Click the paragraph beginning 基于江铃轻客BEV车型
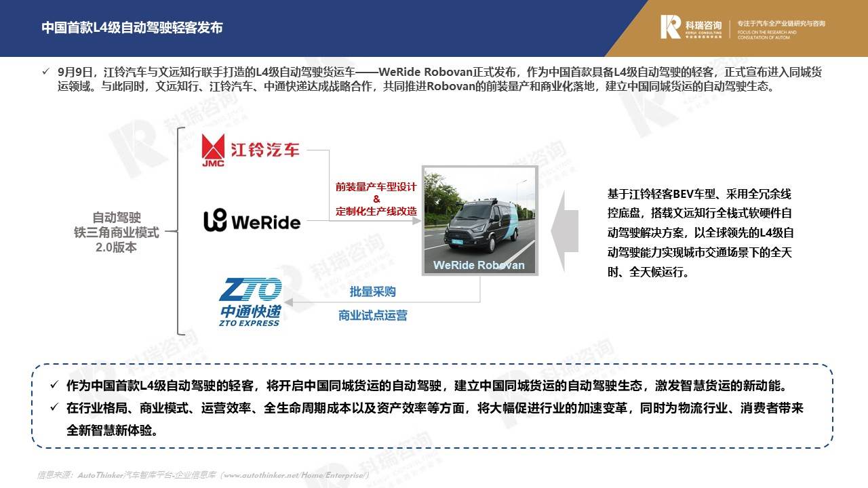This screenshot has width=868, height=488. pyautogui.click(x=701, y=232)
